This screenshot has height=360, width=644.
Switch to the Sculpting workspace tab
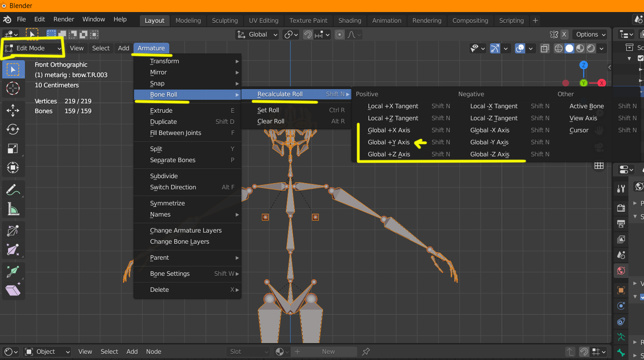225,20
